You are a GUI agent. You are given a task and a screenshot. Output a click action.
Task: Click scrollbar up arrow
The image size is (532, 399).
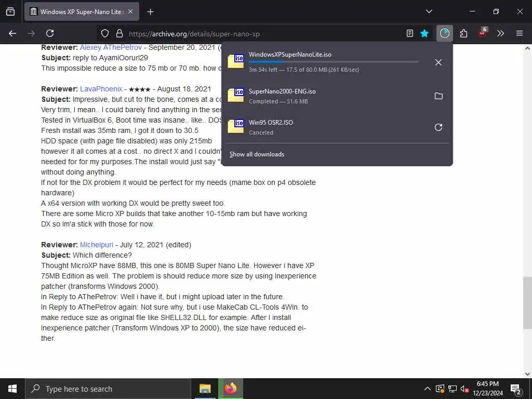(527, 48)
